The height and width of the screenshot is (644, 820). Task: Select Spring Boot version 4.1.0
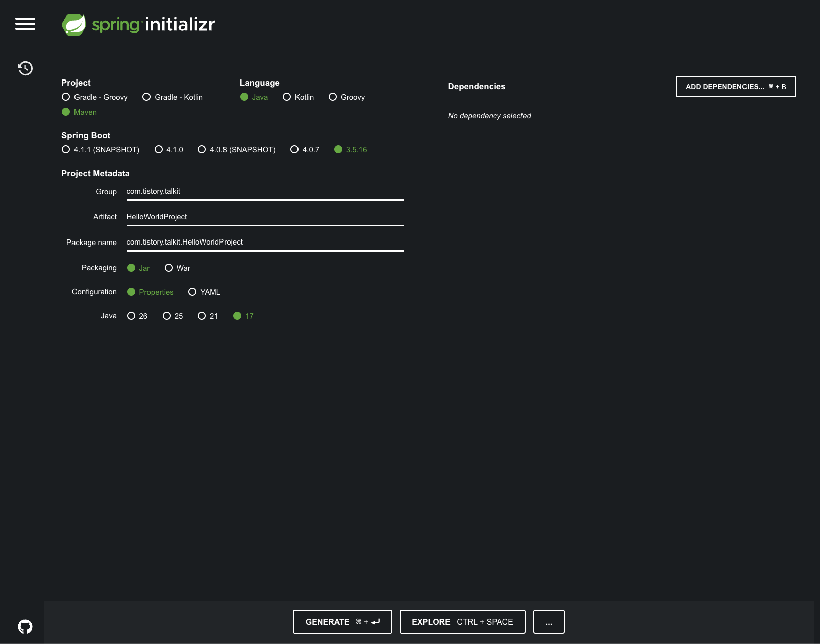tap(169, 150)
